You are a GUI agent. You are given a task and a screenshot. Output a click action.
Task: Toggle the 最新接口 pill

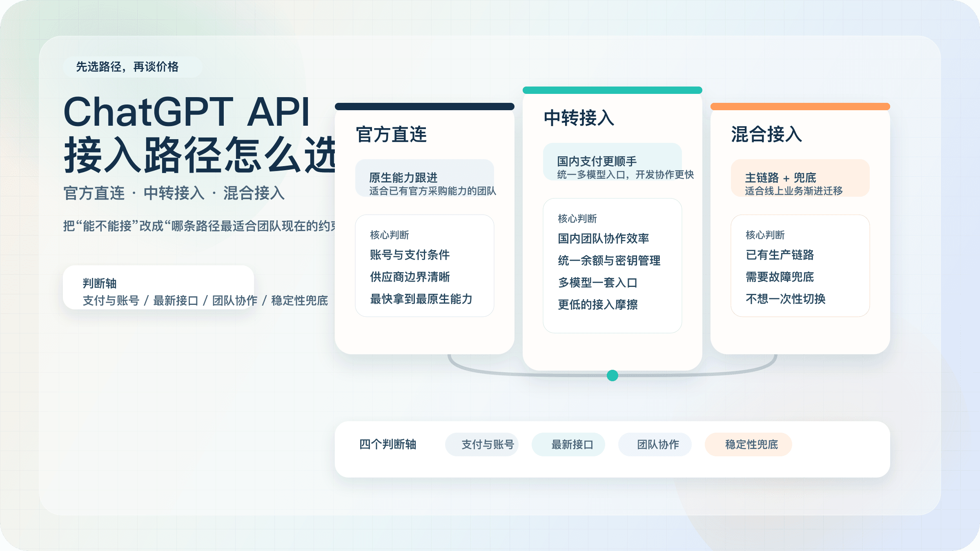(x=568, y=444)
